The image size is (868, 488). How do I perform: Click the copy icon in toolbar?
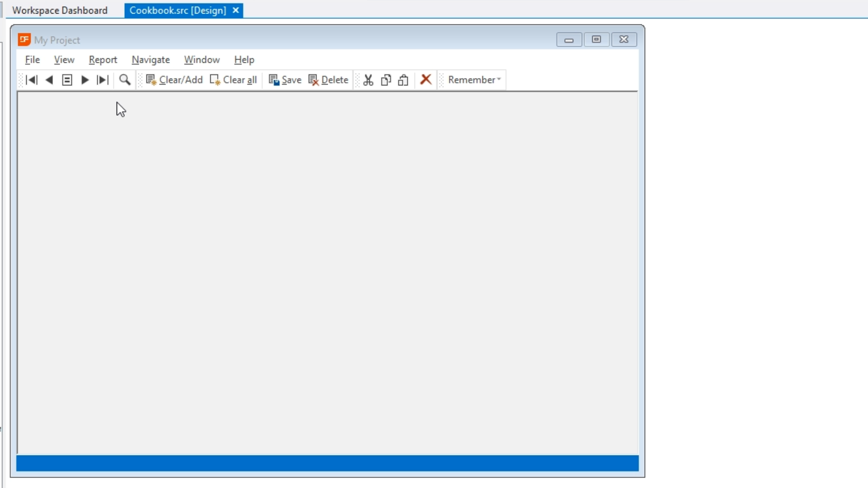click(x=386, y=80)
